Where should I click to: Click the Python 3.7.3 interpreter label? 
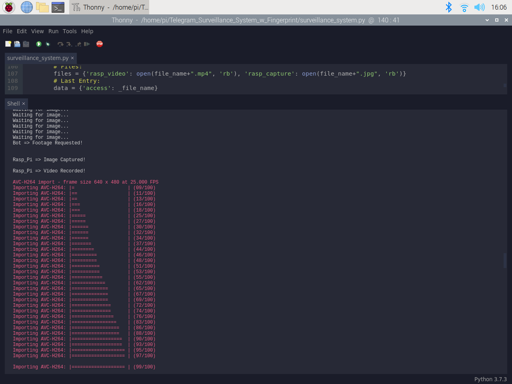point(490,379)
